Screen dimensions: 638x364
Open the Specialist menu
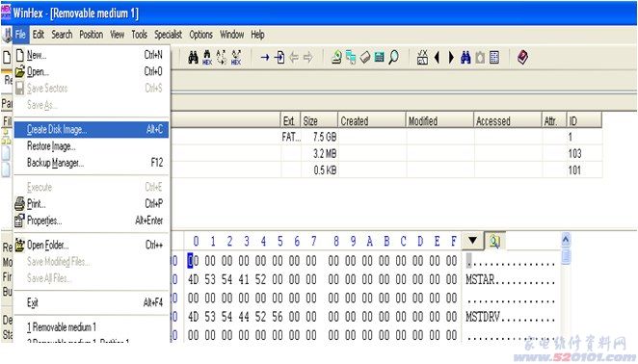coord(168,35)
